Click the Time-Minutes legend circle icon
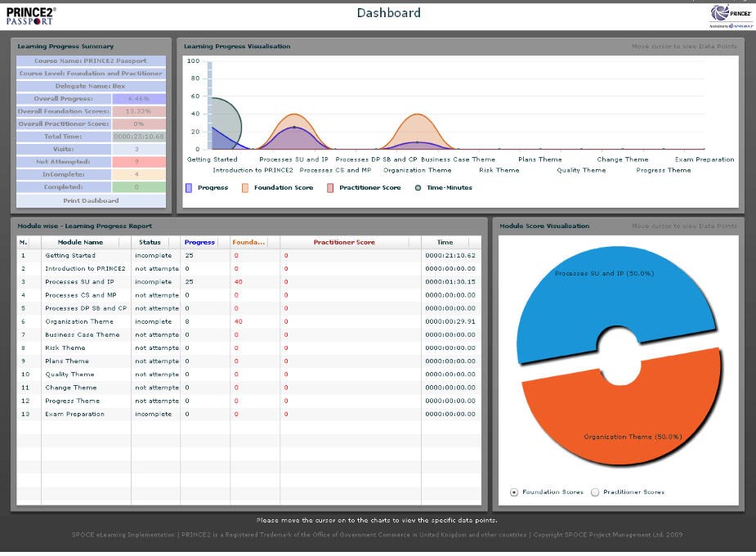The height and width of the screenshot is (556, 756). click(418, 188)
